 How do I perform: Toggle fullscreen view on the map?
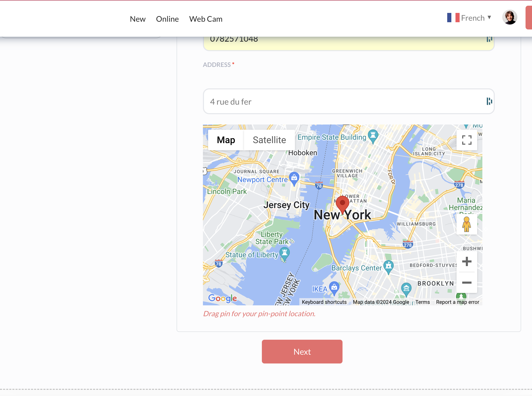pos(467,140)
